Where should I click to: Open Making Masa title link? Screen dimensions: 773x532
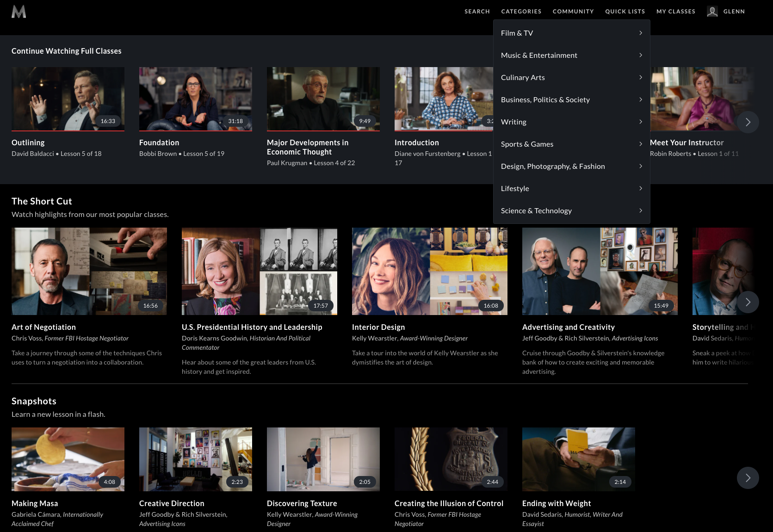[x=35, y=503]
